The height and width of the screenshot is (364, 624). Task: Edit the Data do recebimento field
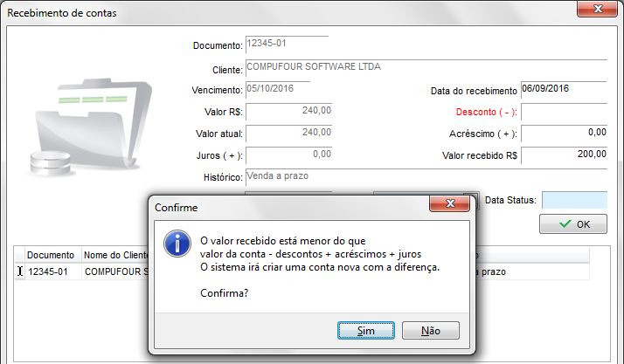click(564, 89)
